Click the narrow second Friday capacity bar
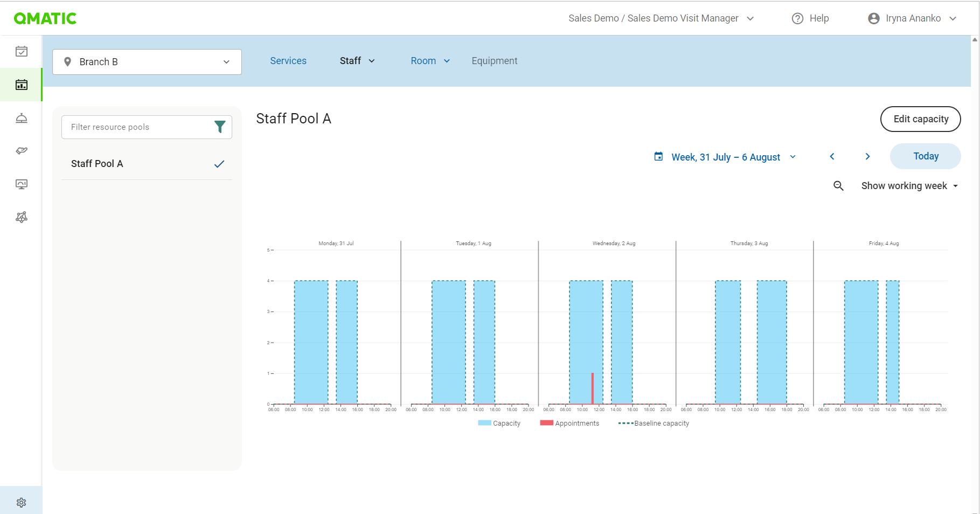 pos(893,342)
